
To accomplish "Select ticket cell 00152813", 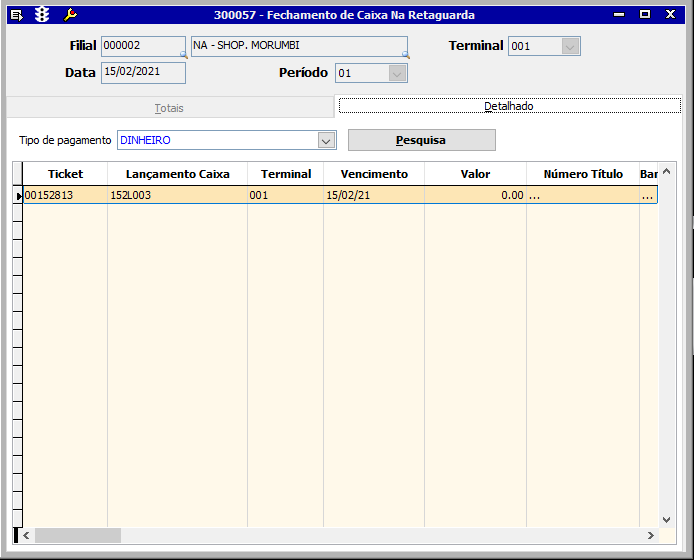I will [x=65, y=195].
